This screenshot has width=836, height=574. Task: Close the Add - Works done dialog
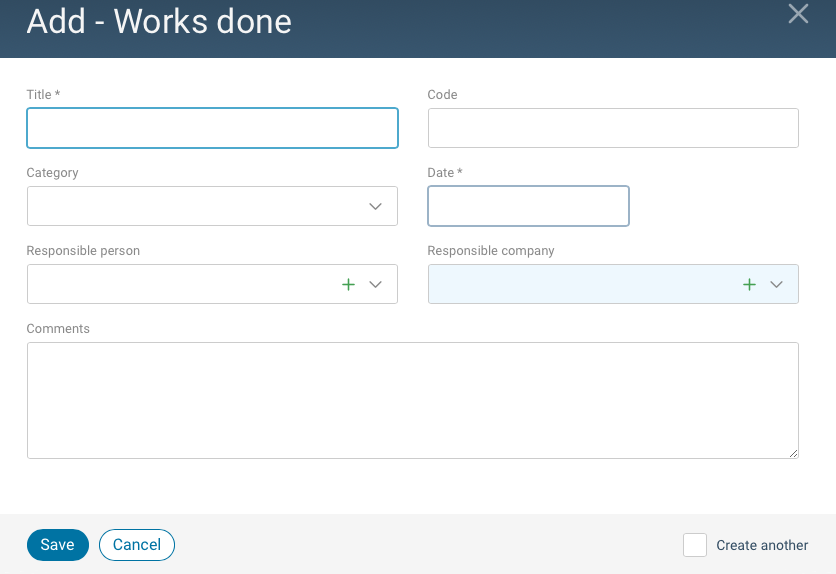point(798,14)
